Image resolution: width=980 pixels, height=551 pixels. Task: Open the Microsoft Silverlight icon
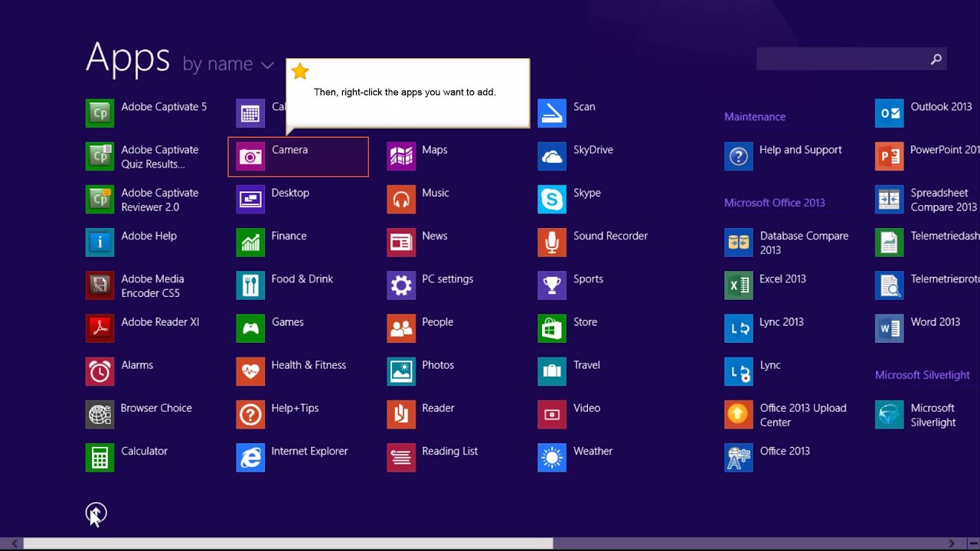(890, 414)
